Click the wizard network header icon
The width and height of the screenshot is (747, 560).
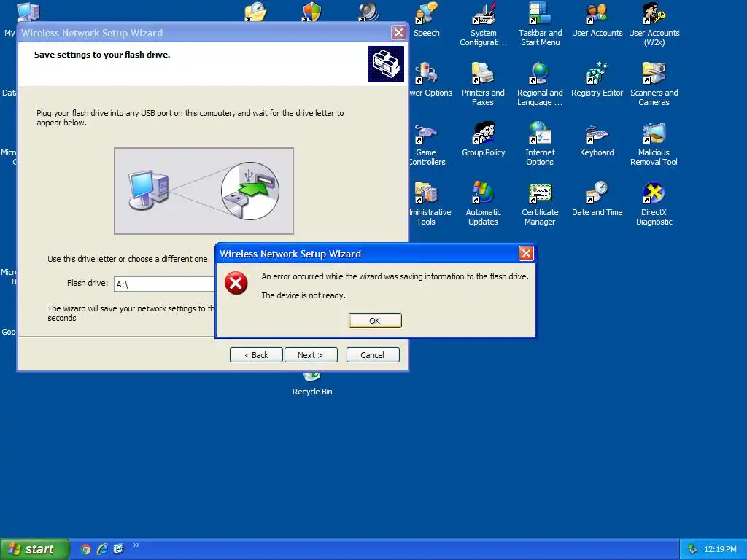coord(386,63)
